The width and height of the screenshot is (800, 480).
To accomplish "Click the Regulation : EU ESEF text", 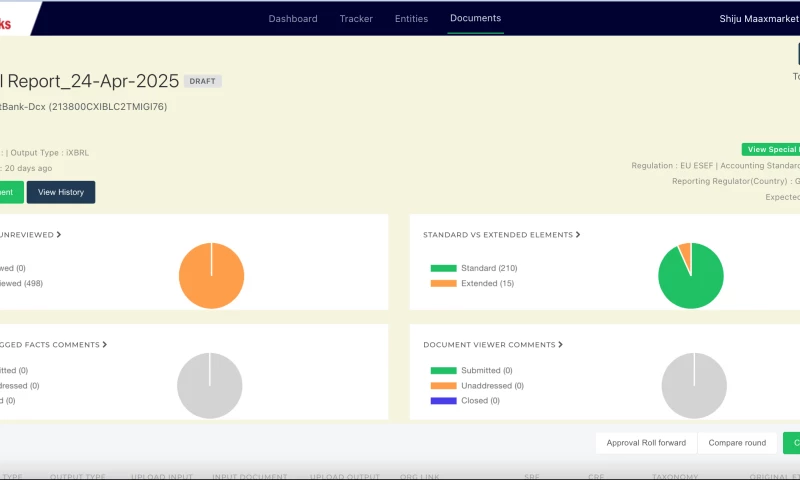I will (672, 166).
